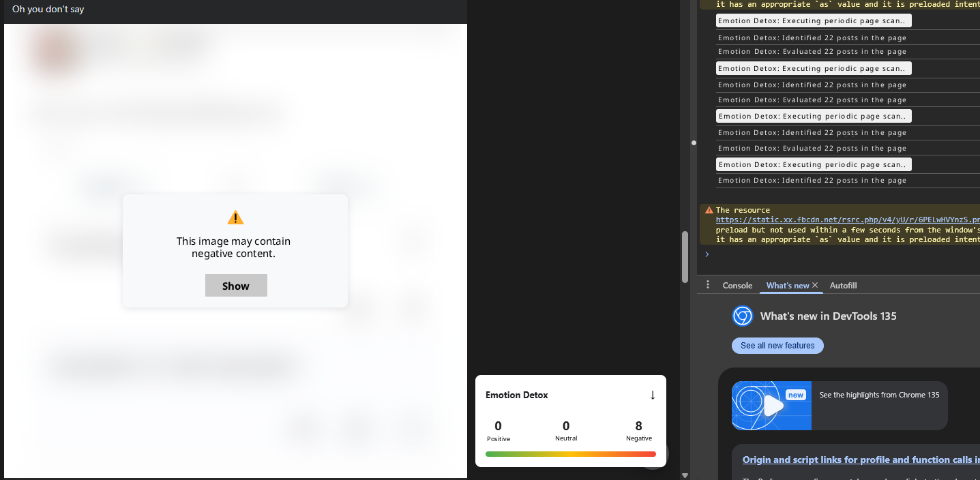
Task: Click the green-to-red sentiment gradient bar
Action: tap(571, 454)
